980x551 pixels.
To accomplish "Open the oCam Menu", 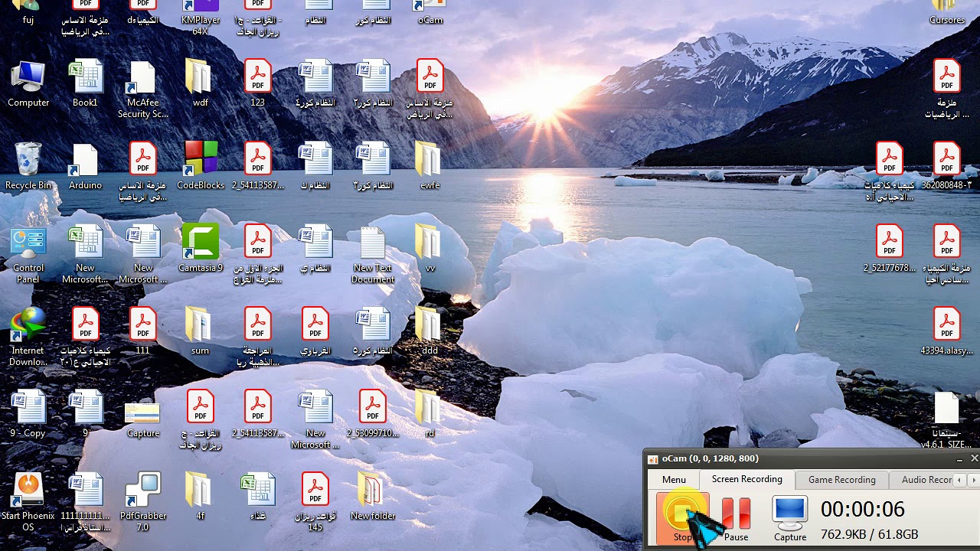I will pyautogui.click(x=674, y=480).
